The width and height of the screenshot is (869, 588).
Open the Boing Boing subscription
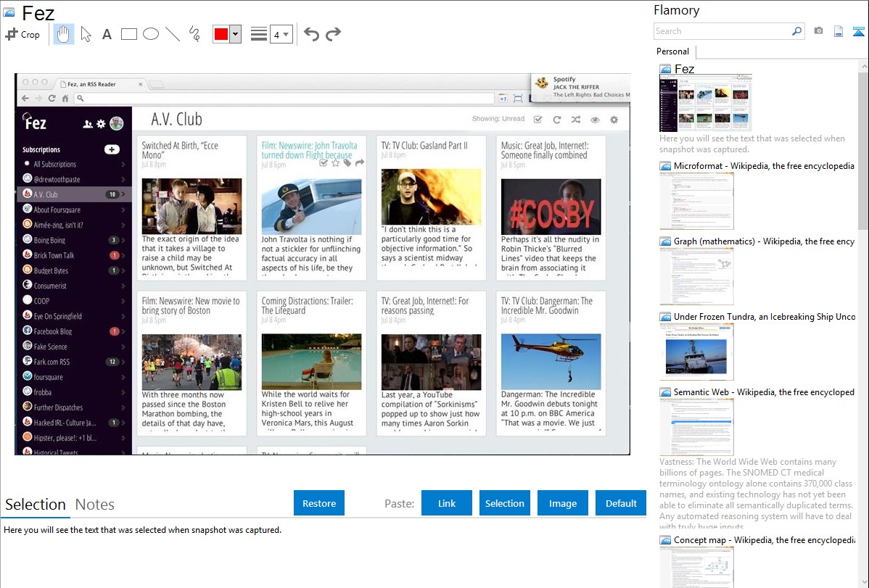point(74,240)
